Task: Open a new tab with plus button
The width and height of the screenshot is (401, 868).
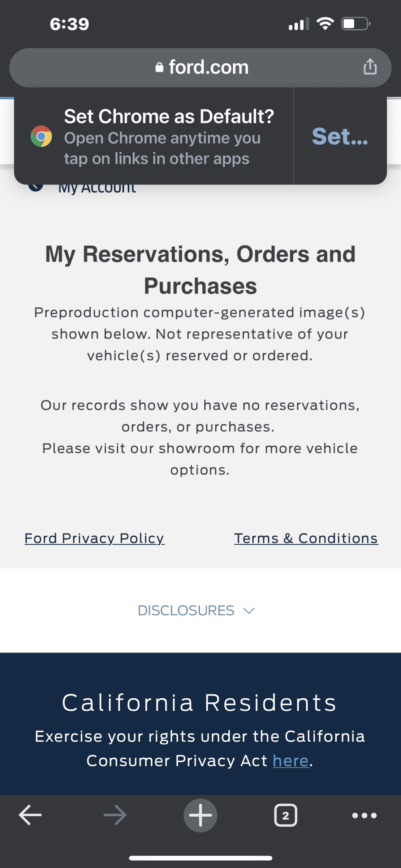Action: point(200,815)
